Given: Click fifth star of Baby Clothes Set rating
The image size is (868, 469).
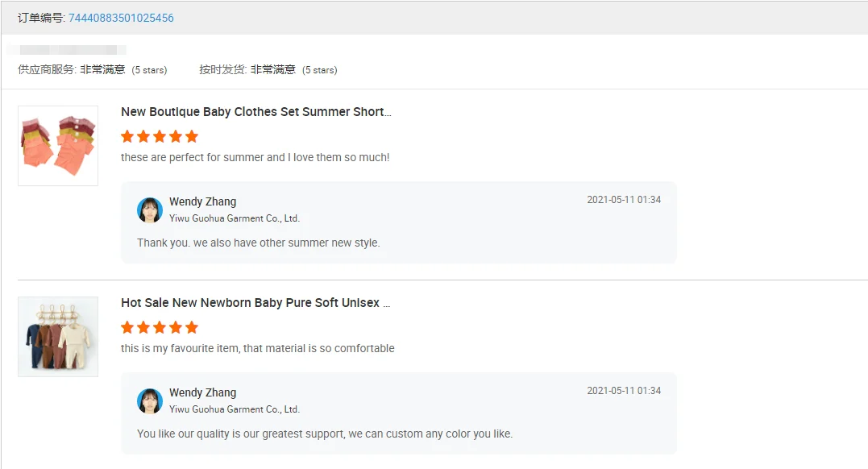Looking at the screenshot, I should pos(192,136).
